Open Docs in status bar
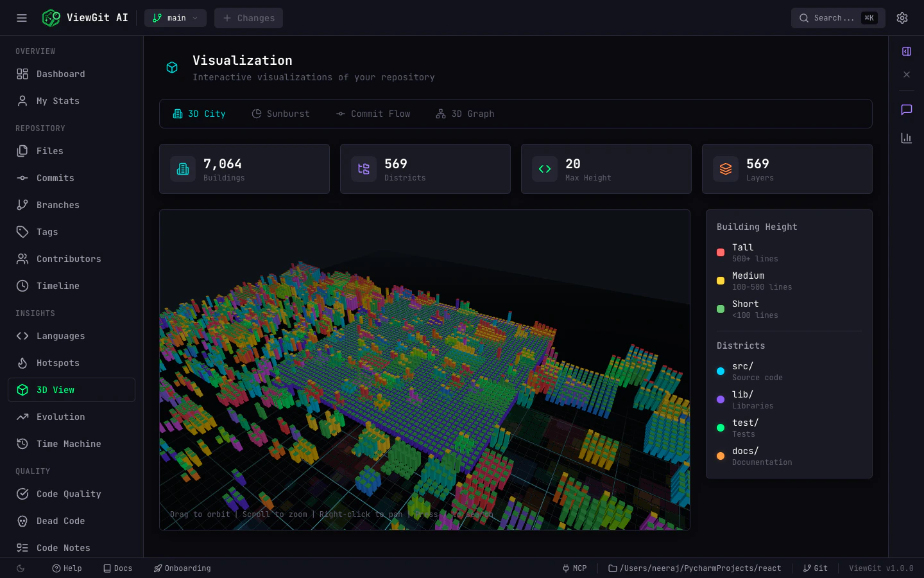This screenshot has width=924, height=578. coord(118,568)
